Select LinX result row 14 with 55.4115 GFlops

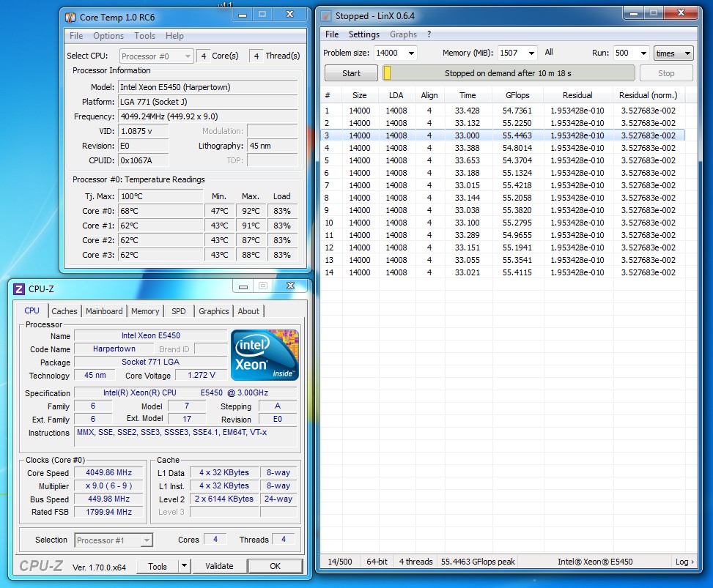(x=503, y=272)
